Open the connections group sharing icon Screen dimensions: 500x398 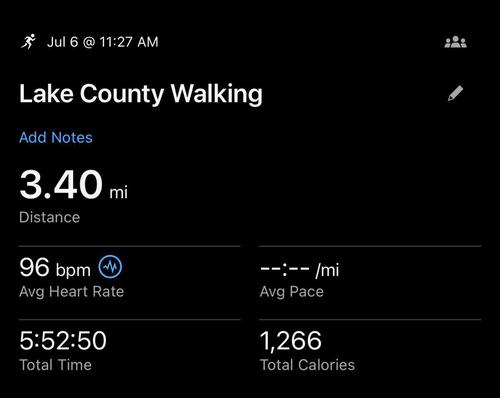pos(456,42)
